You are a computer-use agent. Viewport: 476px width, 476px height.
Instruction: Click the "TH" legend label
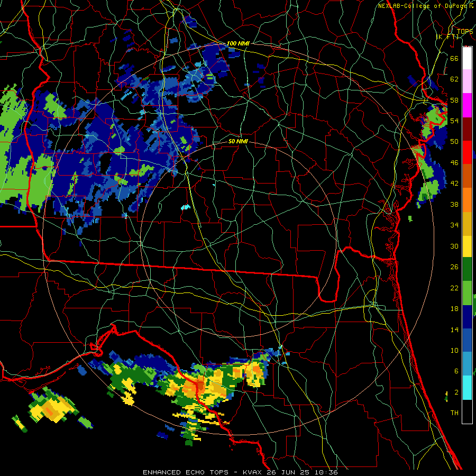pyautogui.click(x=454, y=413)
